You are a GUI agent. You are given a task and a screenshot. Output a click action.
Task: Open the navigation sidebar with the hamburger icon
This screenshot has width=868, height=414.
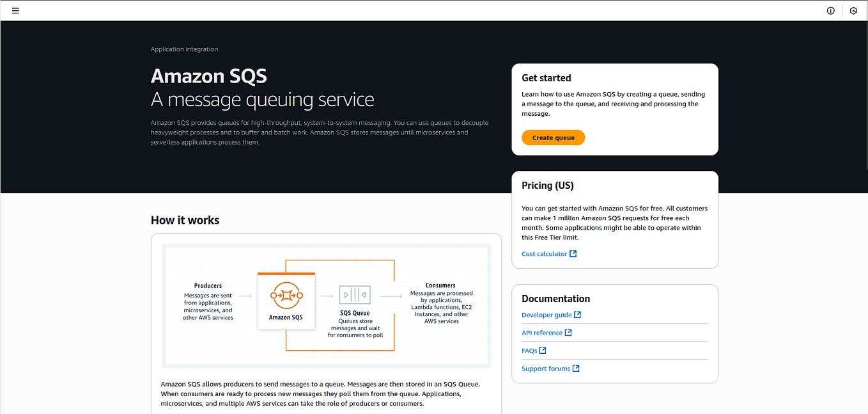tap(15, 10)
